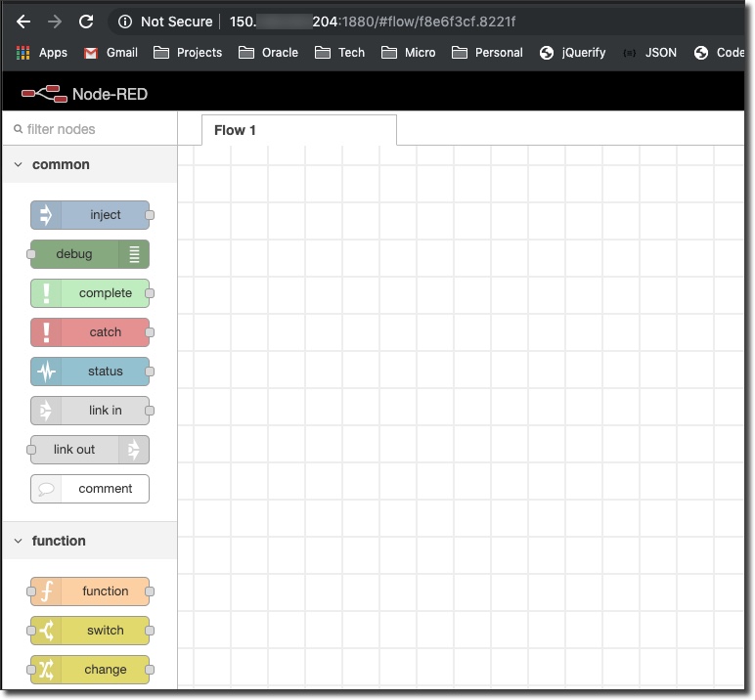Click the complete node output port

(x=150, y=293)
